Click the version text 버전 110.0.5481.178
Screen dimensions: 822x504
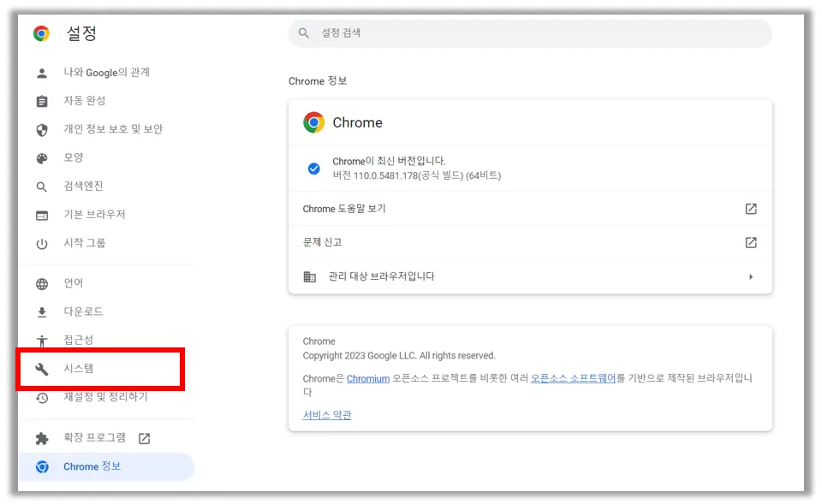pyautogui.click(x=417, y=175)
